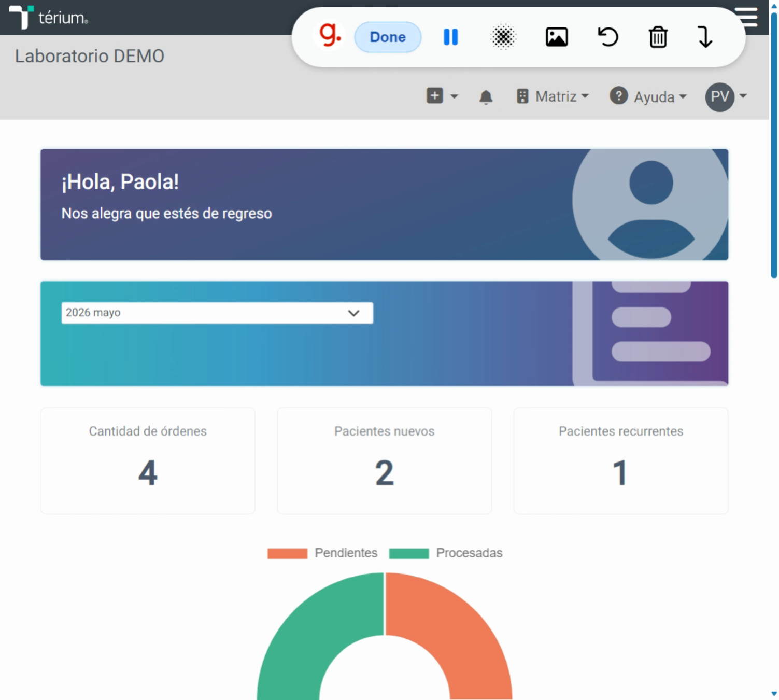Open the PV user profile menu
Screen dimensions: 779x700
click(726, 96)
